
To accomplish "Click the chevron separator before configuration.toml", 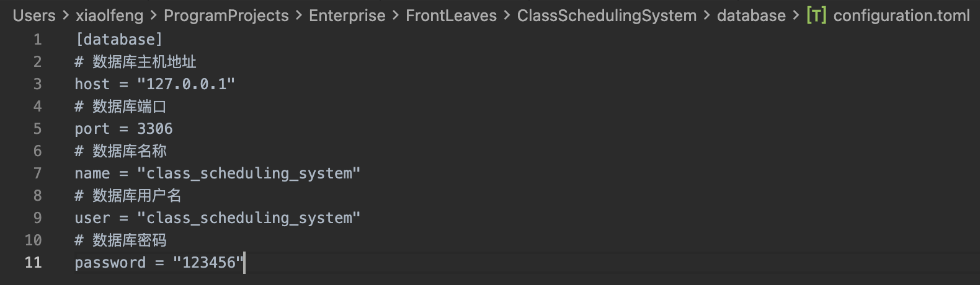I will tap(796, 15).
